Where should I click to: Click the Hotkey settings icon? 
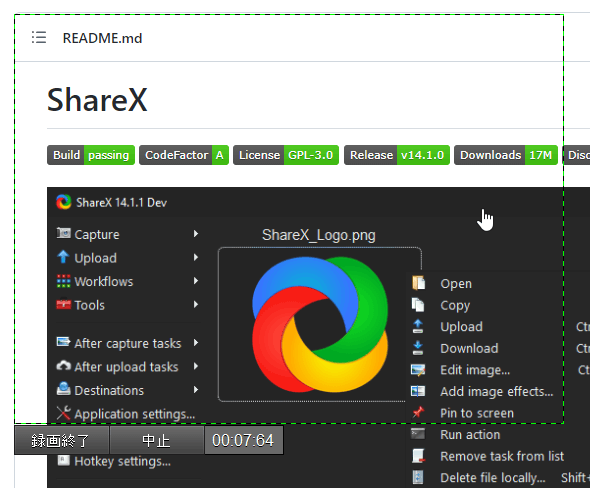coord(64,460)
